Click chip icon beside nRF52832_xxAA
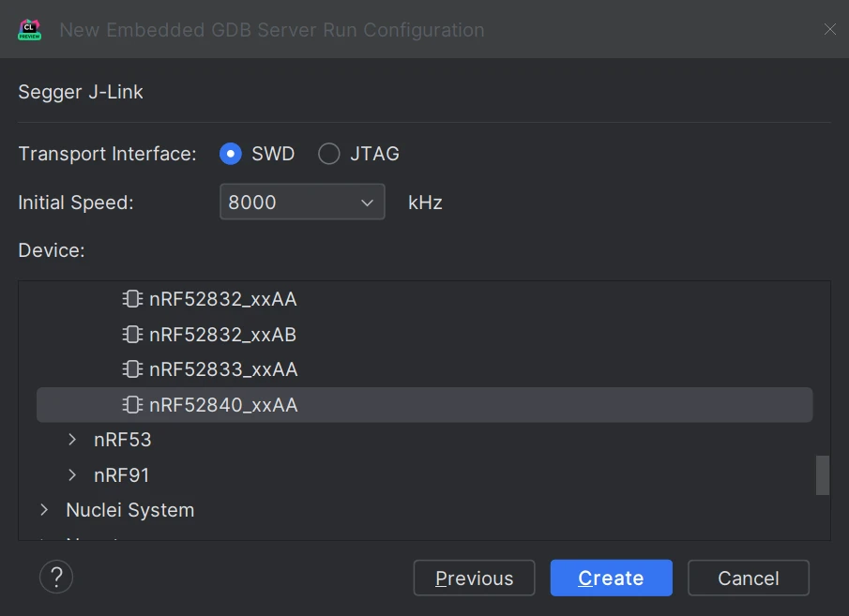Image resolution: width=849 pixels, height=616 pixels. pyautogui.click(x=133, y=300)
